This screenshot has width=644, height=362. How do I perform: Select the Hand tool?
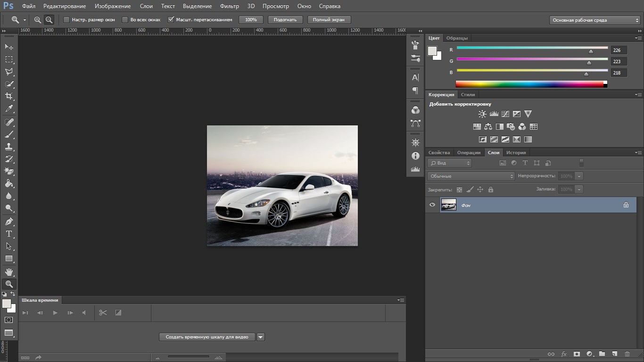9,272
